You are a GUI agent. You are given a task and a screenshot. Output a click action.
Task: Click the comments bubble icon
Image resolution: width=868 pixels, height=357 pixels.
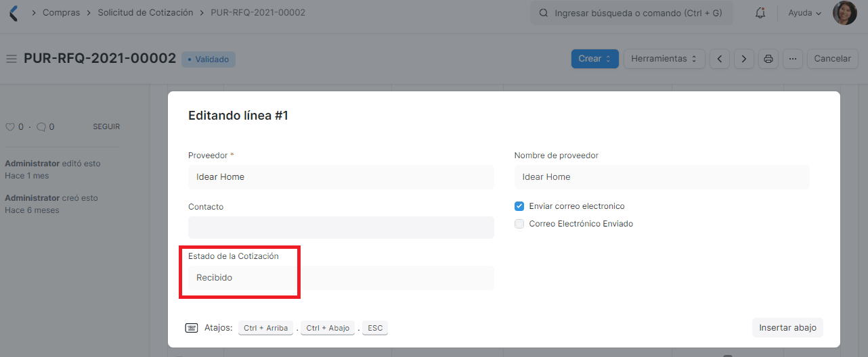coord(41,126)
